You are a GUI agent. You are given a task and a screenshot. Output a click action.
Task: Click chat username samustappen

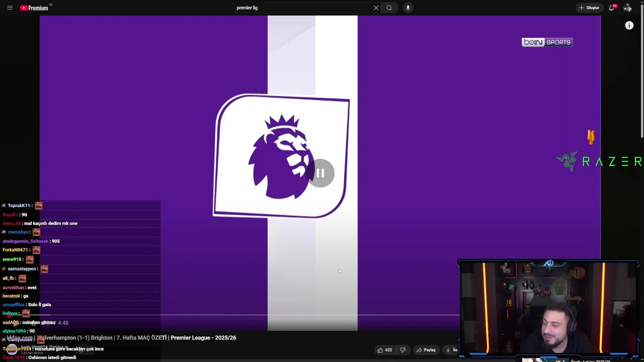[22, 269]
